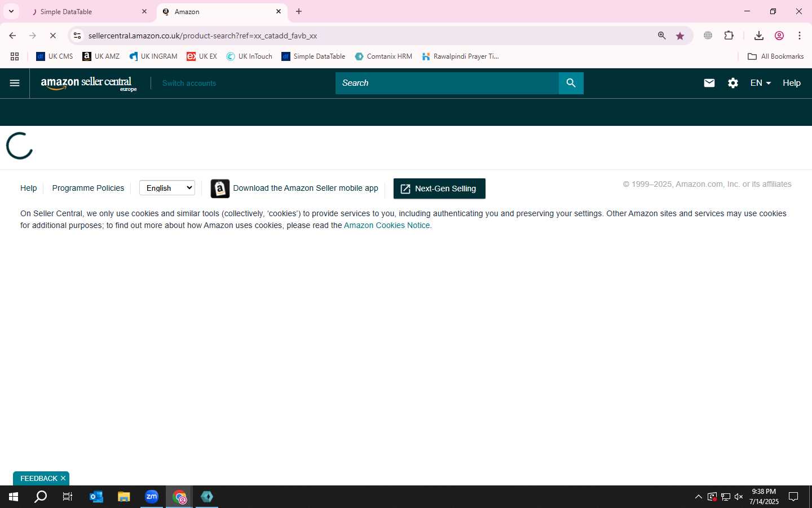Viewport: 812px width, 508px height.
Task: Open the UK CMS bookmark
Action: pyautogui.click(x=55, y=56)
